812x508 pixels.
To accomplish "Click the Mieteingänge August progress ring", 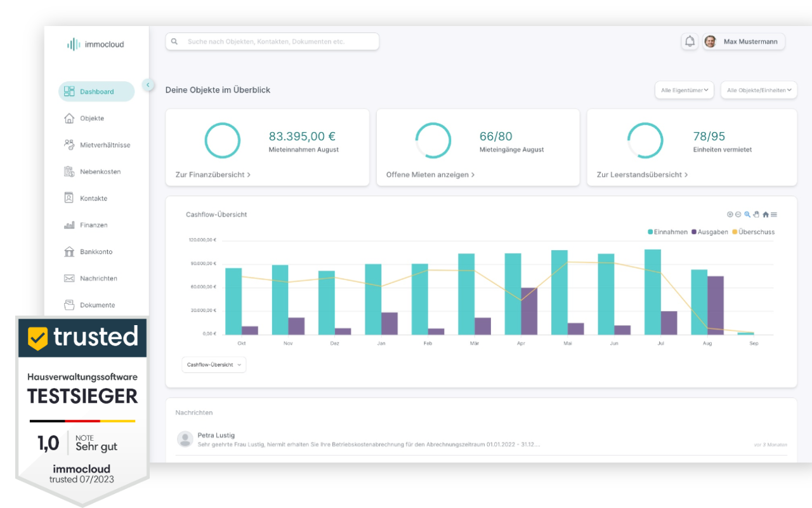I will point(433,140).
